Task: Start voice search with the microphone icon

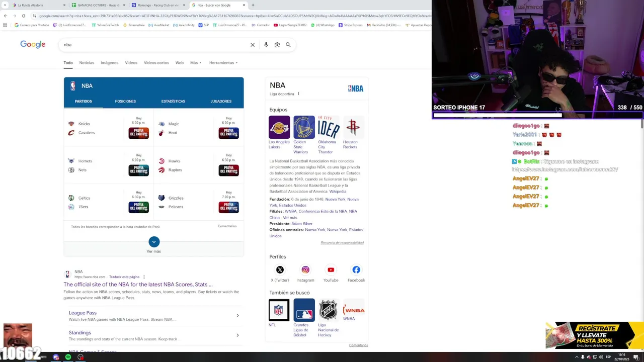Action: point(266,45)
